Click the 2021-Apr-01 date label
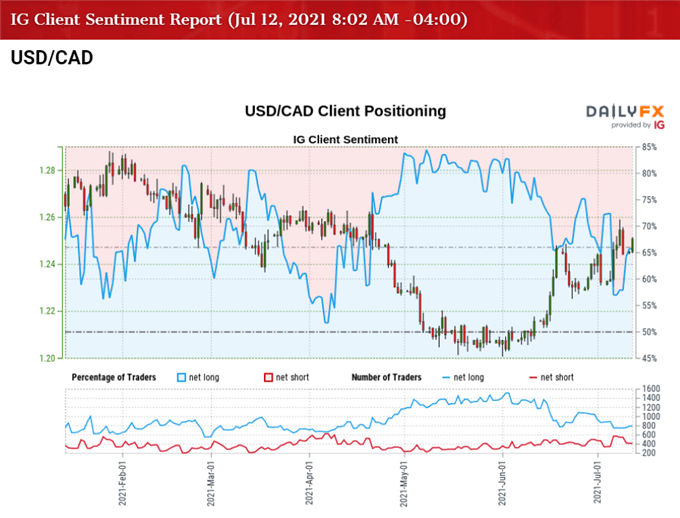The height and width of the screenshot is (518, 680). click(309, 483)
